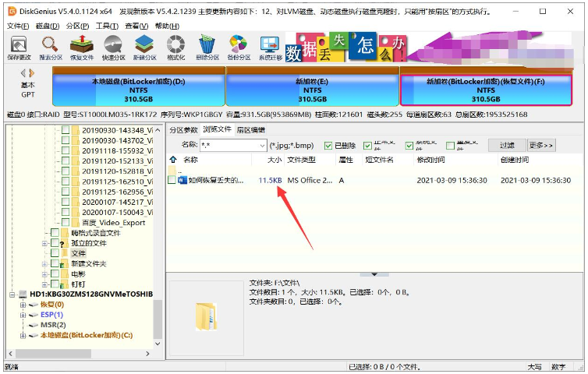
Task: Click the folder icon beside 新建文件夹
Action: (65, 264)
